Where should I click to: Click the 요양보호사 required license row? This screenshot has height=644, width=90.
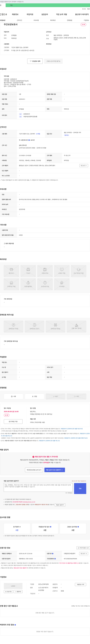click(x=25, y=114)
